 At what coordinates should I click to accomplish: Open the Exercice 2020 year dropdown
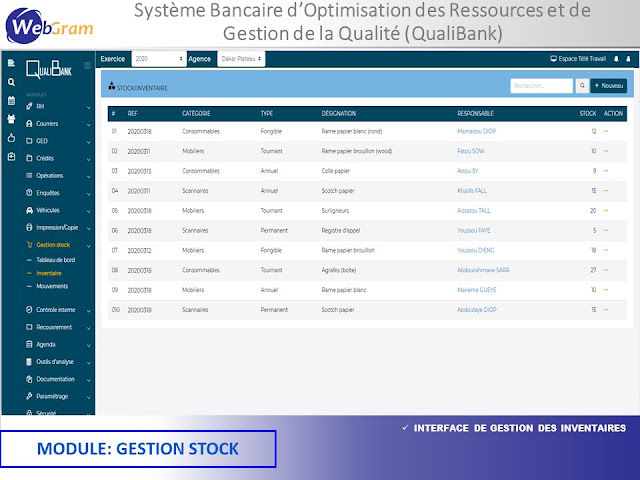[159, 59]
